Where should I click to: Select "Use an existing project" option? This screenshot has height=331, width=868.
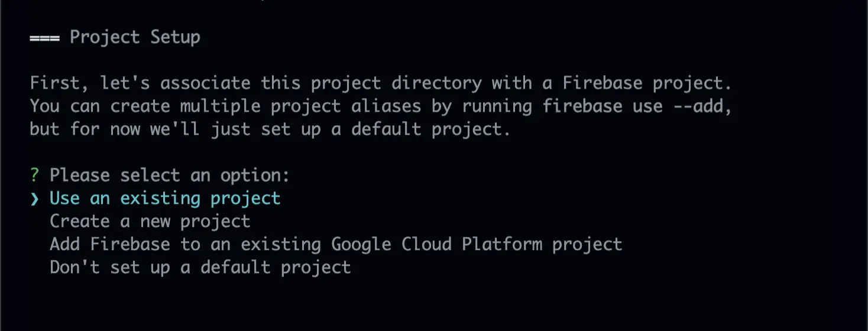click(x=165, y=198)
